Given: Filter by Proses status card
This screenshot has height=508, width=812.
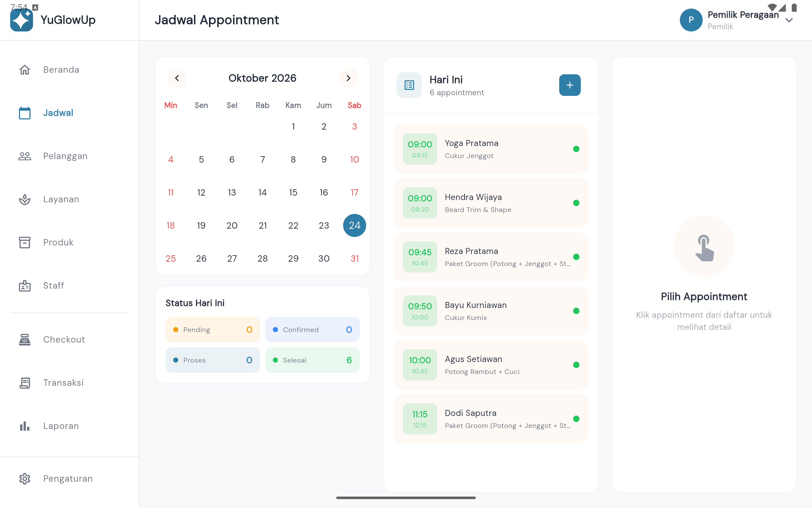Looking at the screenshot, I should (x=213, y=360).
